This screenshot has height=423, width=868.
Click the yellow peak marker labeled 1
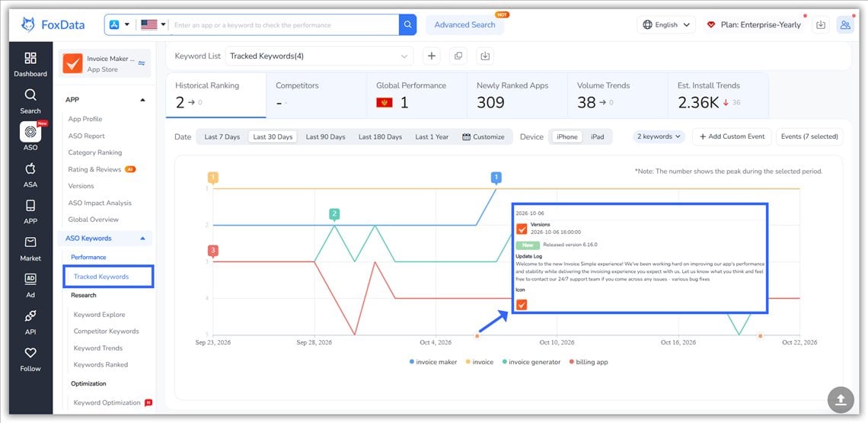coord(213,178)
